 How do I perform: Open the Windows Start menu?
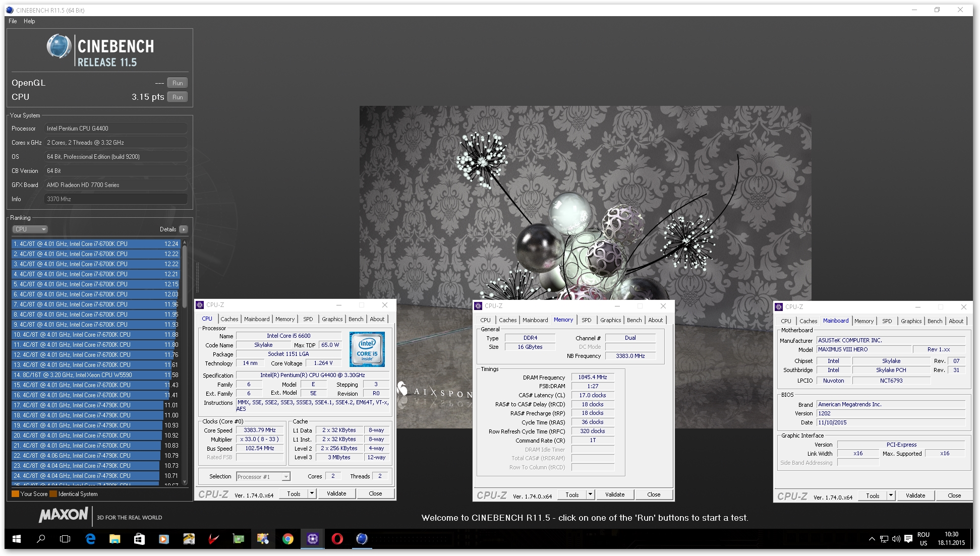click(x=17, y=539)
